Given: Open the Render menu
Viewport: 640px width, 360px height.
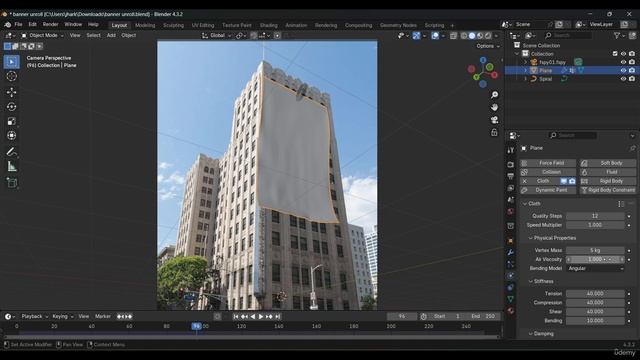Looking at the screenshot, I should point(50,24).
